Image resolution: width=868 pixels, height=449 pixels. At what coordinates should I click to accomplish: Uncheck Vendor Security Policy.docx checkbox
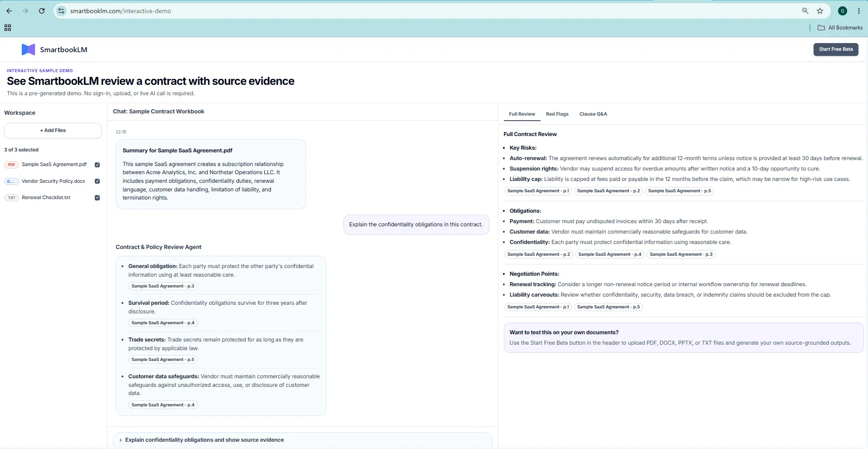(x=97, y=181)
